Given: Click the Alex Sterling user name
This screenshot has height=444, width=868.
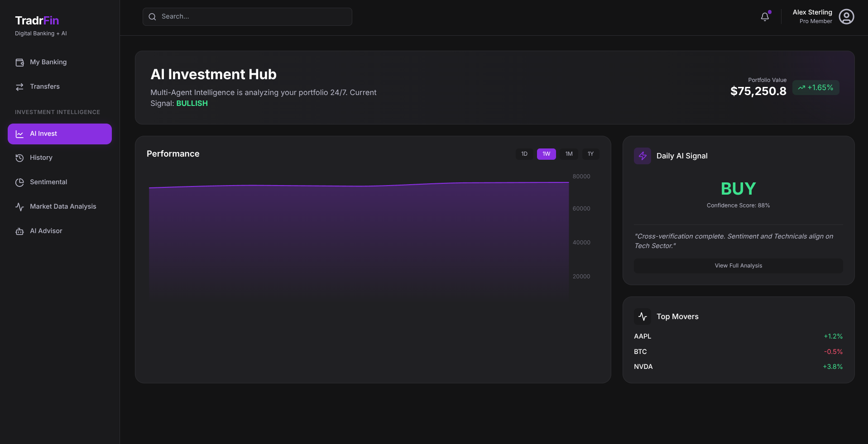Looking at the screenshot, I should tap(812, 13).
